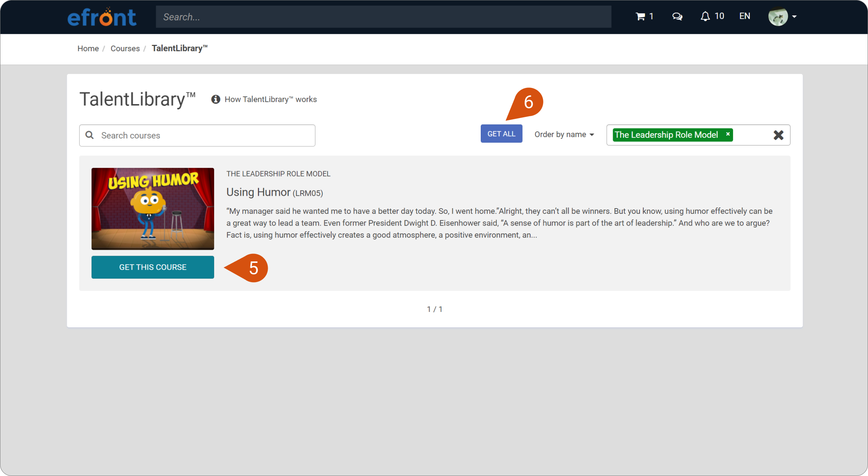Click the GET ALL button
The image size is (868, 476).
coord(501,134)
